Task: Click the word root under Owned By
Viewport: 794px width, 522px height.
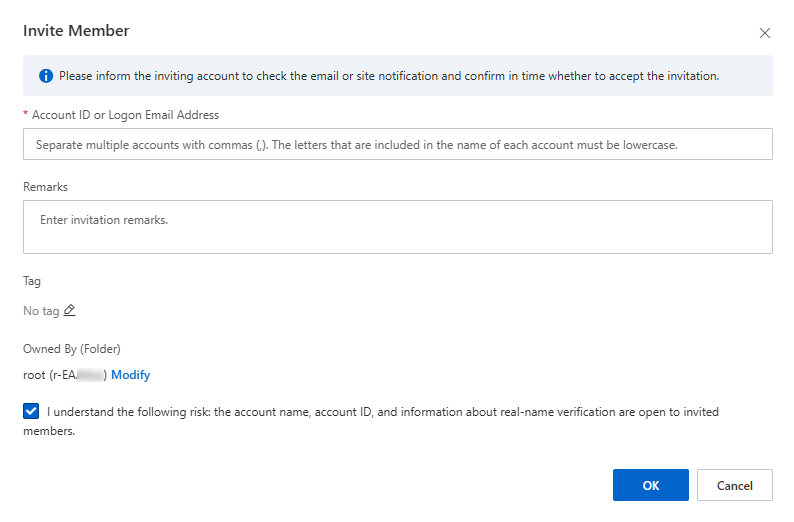Action: [x=34, y=375]
